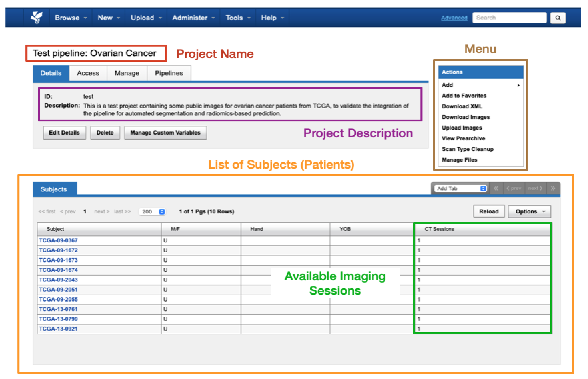Open subject TCGA-09-1673 link

click(58, 260)
